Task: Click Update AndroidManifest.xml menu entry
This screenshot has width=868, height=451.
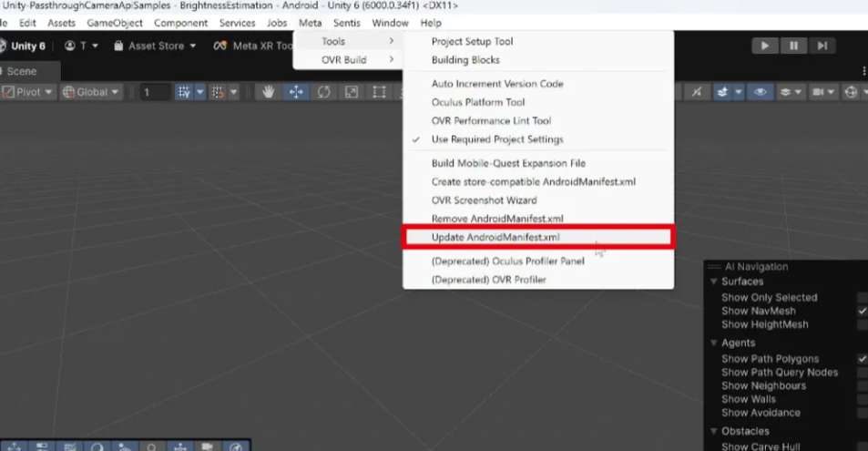Action: 495,237
